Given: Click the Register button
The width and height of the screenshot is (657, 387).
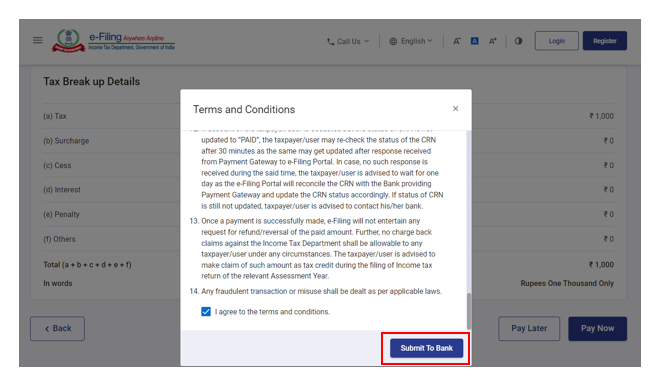Looking at the screenshot, I should point(605,41).
